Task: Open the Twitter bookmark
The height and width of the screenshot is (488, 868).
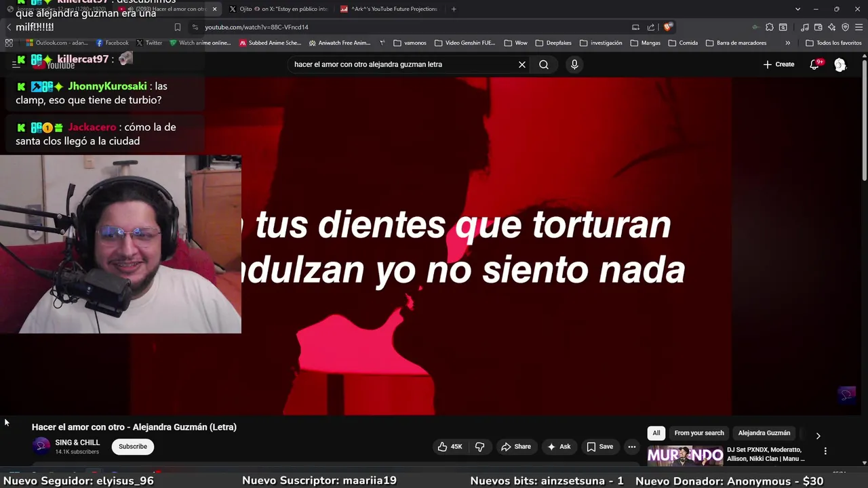Action: 149,43
